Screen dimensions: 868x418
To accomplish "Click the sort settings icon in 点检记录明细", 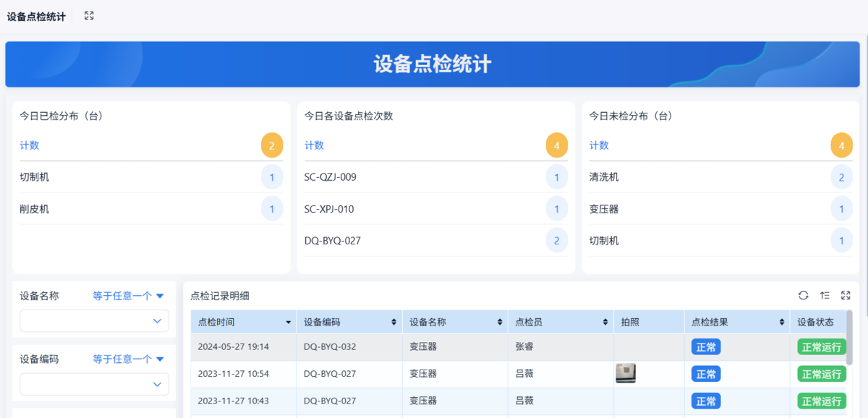I will point(825,295).
